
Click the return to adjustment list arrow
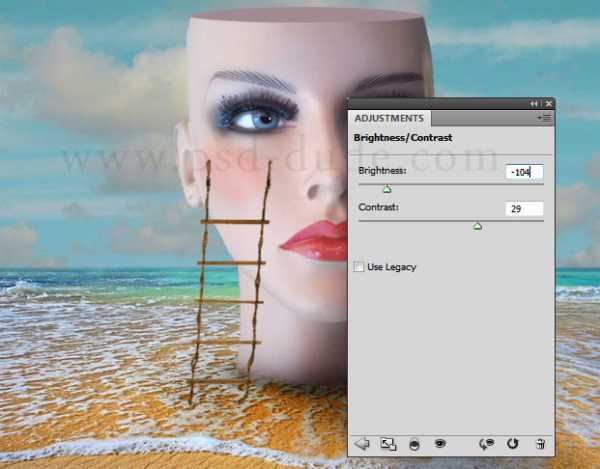pos(362,443)
